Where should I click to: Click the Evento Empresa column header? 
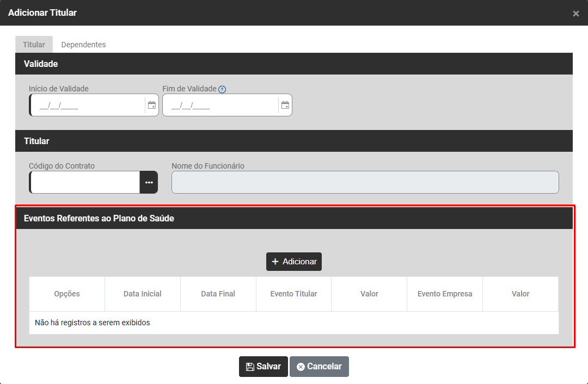(x=445, y=294)
